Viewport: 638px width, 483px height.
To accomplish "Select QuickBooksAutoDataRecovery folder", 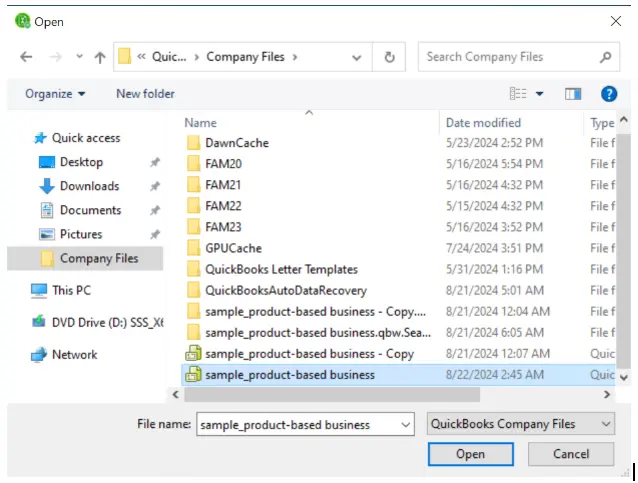I will point(286,291).
